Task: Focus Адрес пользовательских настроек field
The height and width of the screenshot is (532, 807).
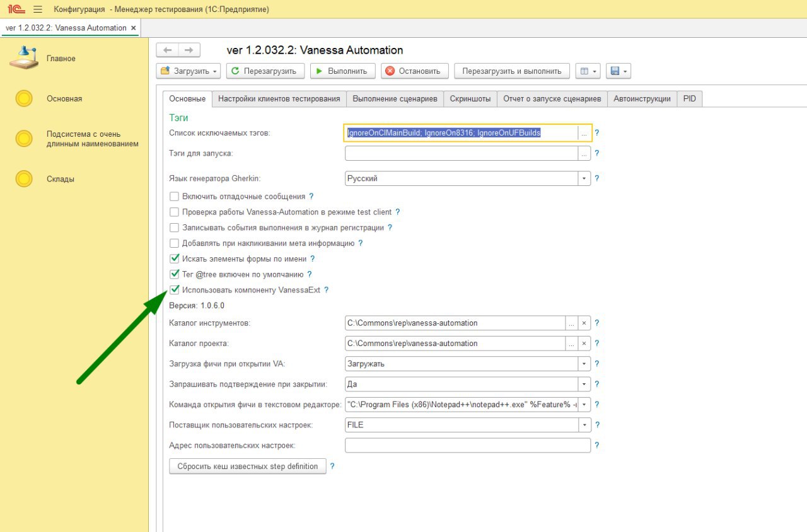Action: (x=468, y=445)
